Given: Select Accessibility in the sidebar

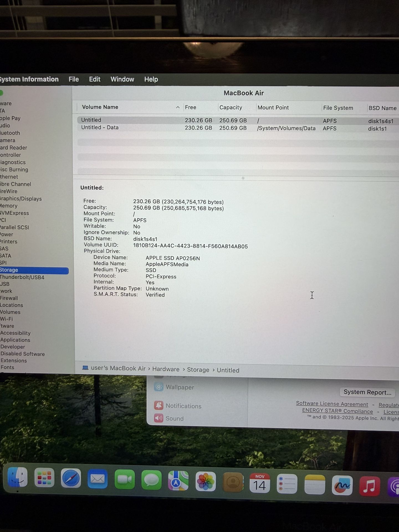Looking at the screenshot, I should pos(16,333).
